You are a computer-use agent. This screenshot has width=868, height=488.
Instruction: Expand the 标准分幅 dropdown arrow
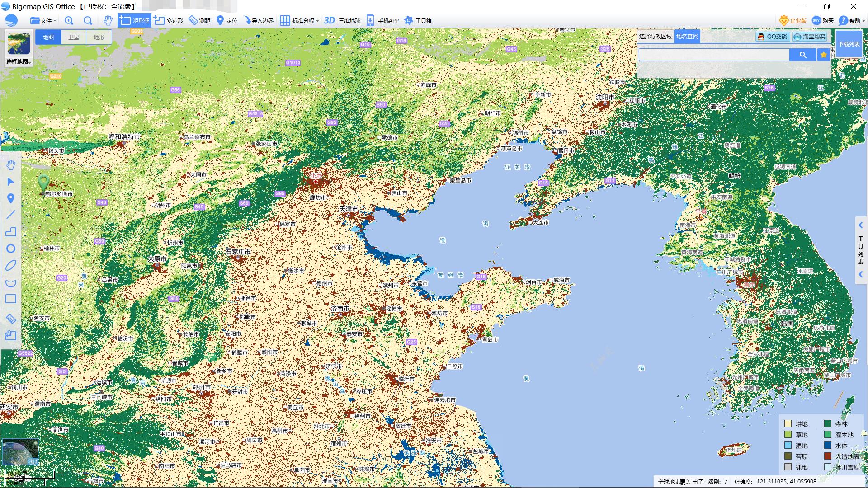pos(317,21)
